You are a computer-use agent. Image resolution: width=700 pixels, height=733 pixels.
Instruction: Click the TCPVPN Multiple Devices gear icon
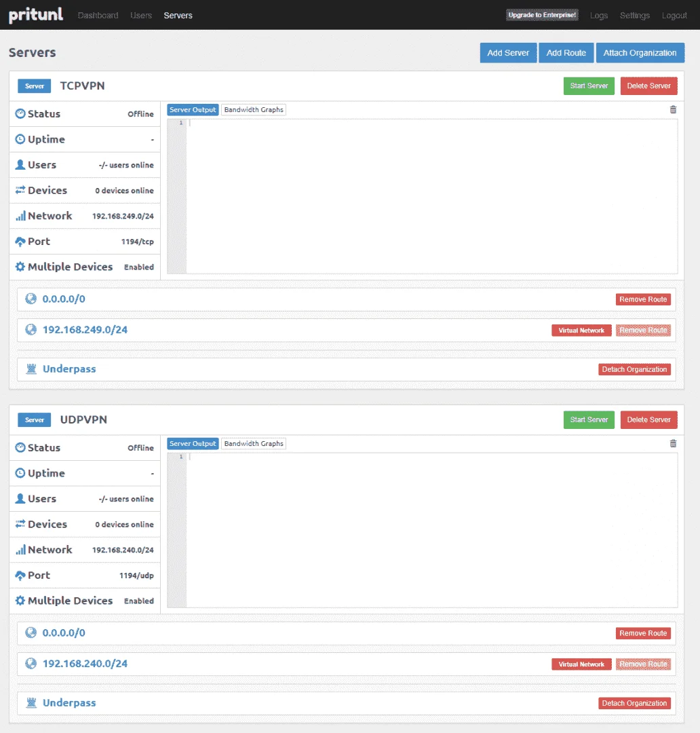tap(20, 267)
